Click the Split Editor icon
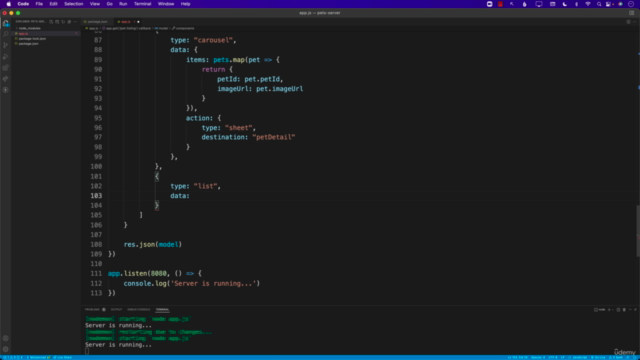 click(628, 22)
